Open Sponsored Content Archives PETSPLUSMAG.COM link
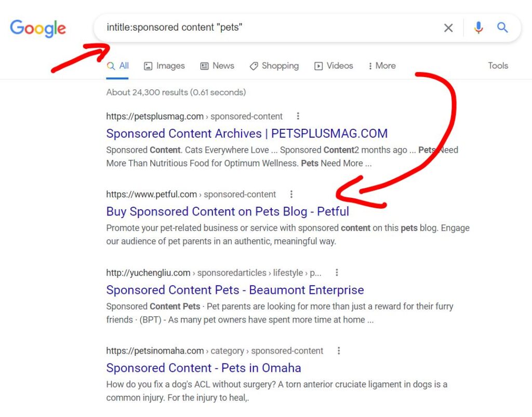The height and width of the screenshot is (417, 532). [x=247, y=133]
